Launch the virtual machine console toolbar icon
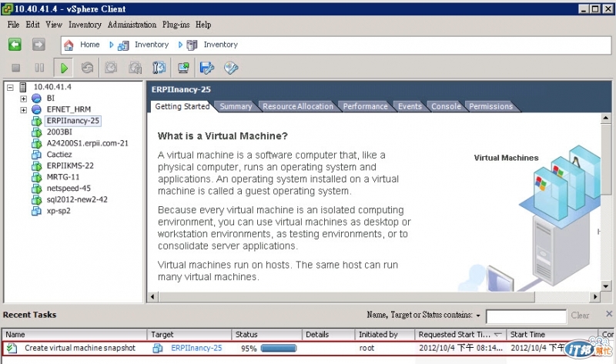 tap(183, 68)
